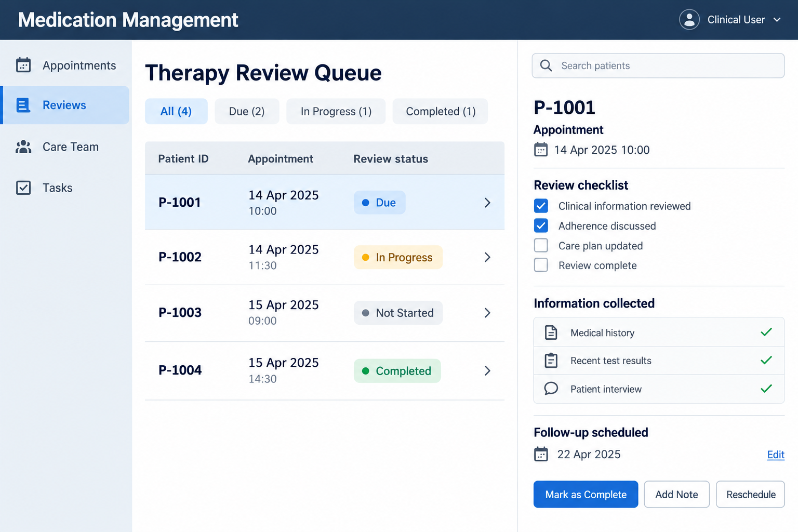The image size is (798, 532).
Task: Click the Medical history document icon
Action: coord(551,332)
